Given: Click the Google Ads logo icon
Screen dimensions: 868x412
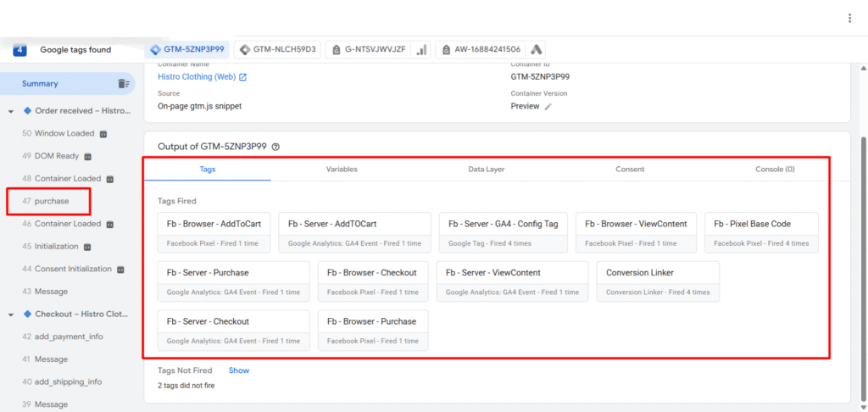Looking at the screenshot, I should click(x=537, y=50).
